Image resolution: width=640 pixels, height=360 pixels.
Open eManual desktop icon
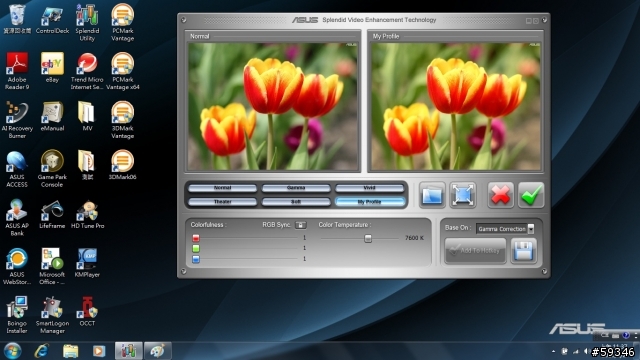(x=52, y=116)
